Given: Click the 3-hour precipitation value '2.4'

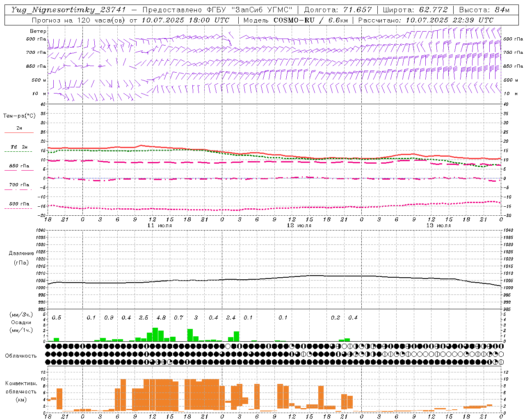Looking at the screenshot, I should point(231,318).
